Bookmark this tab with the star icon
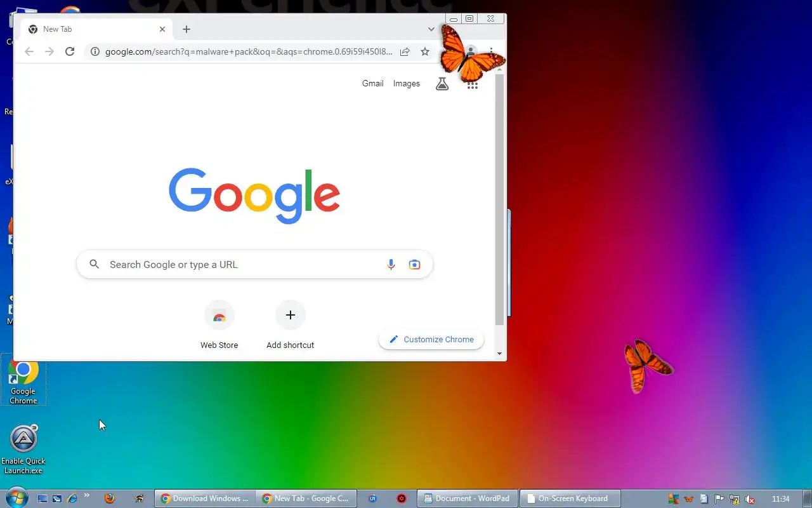This screenshot has width=812, height=508. (x=425, y=51)
